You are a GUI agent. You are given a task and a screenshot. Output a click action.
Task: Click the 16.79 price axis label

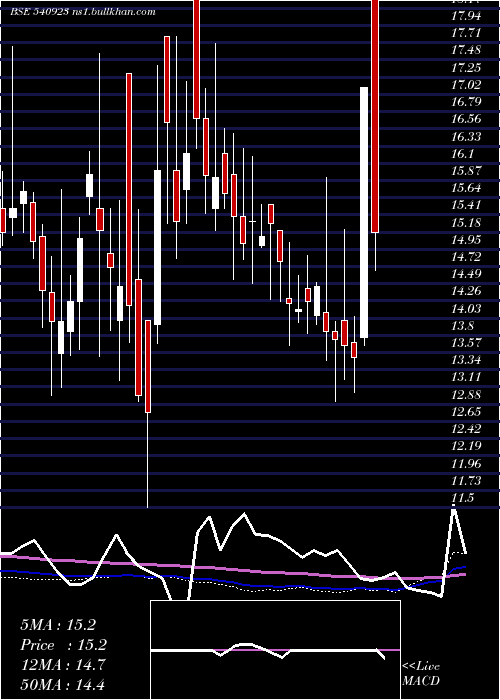(466, 102)
